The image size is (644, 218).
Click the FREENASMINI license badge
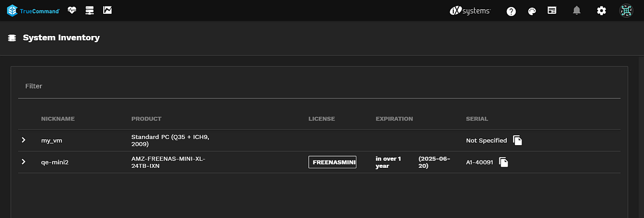coord(332,162)
